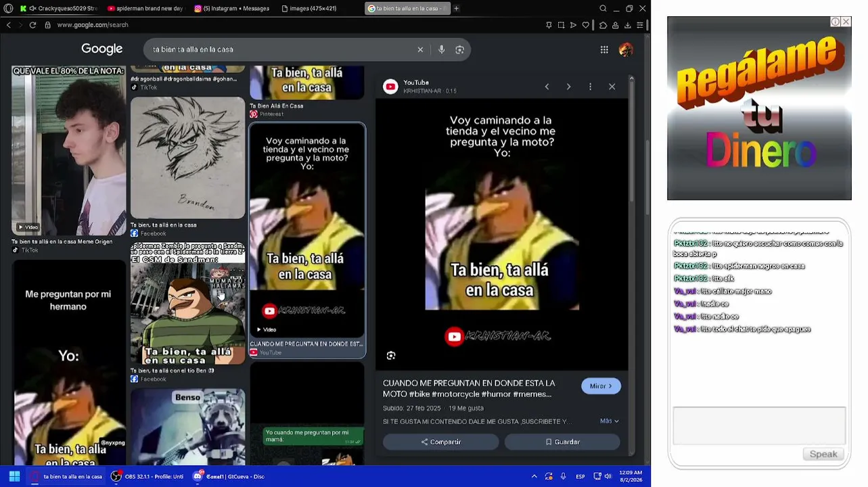Open the snapshot tool in browser toolbar
The width and height of the screenshot is (868, 487).
pyautogui.click(x=561, y=25)
